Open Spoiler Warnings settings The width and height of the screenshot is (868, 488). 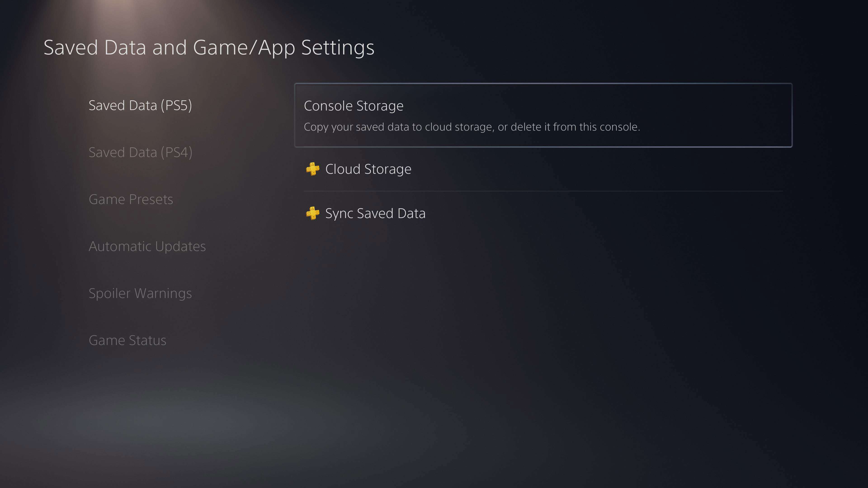click(140, 293)
